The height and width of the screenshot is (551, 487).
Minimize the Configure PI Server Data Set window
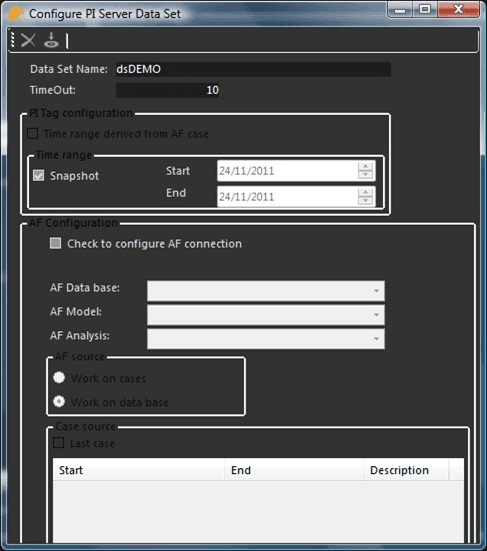click(x=400, y=9)
